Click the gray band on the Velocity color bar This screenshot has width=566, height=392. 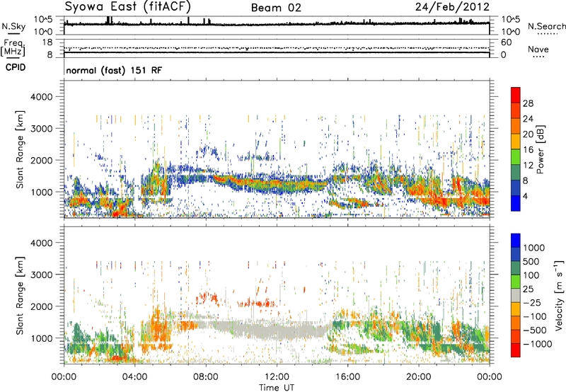(x=516, y=295)
